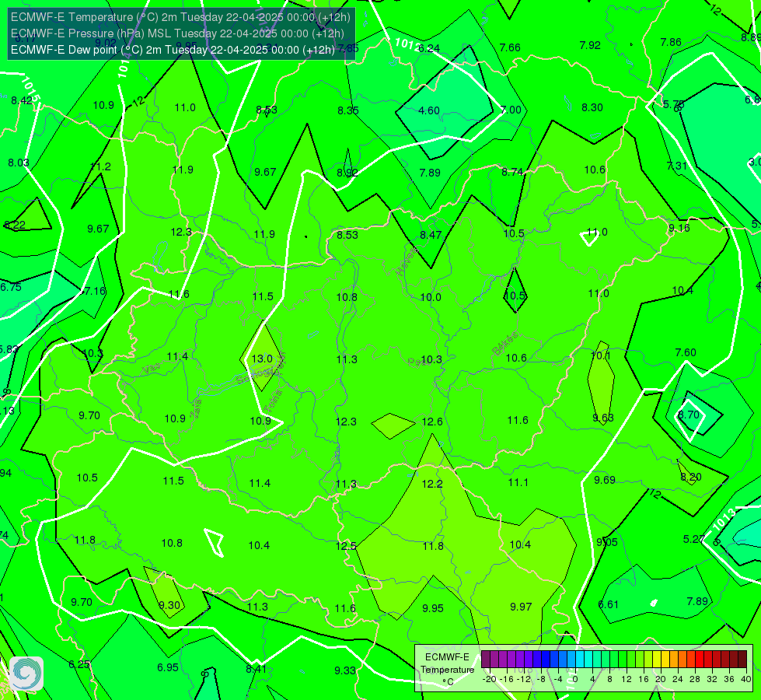
Task: Click the 7.86 temperature value
Action: [671, 42]
